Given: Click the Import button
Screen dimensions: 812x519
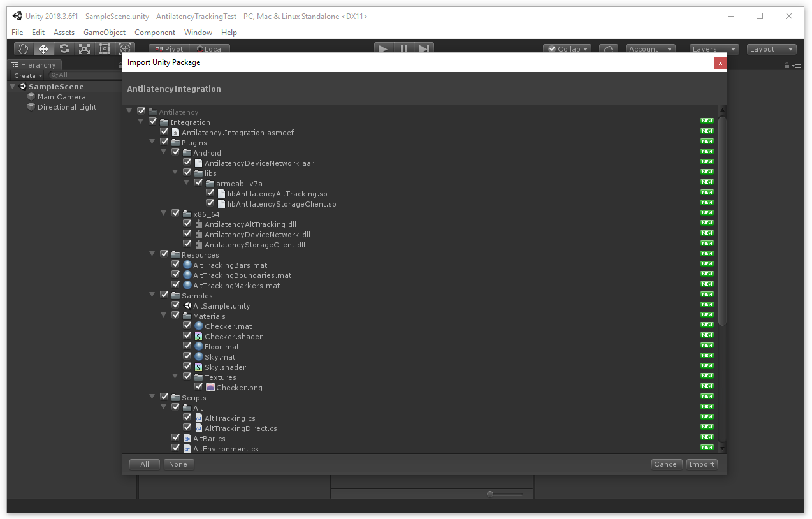Looking at the screenshot, I should point(702,464).
